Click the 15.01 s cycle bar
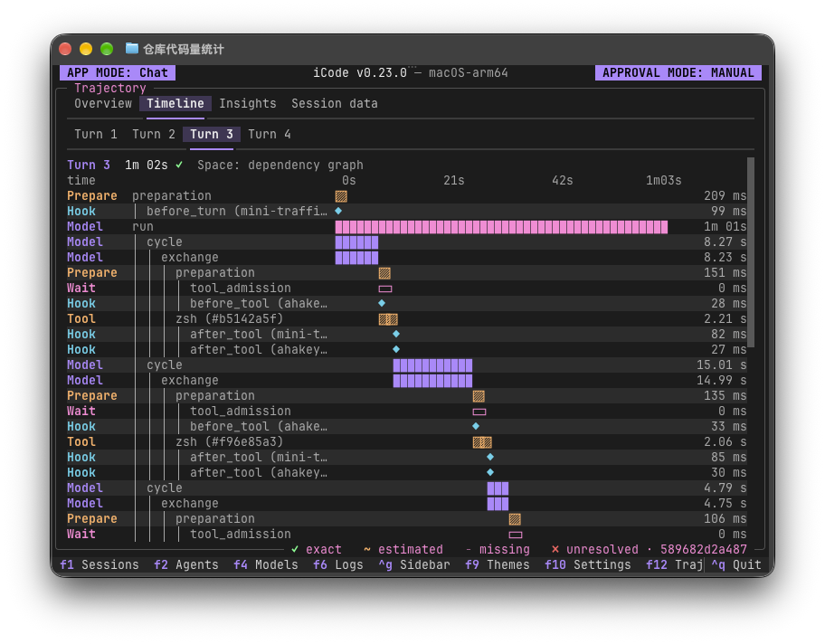This screenshot has width=825, height=644. point(432,365)
